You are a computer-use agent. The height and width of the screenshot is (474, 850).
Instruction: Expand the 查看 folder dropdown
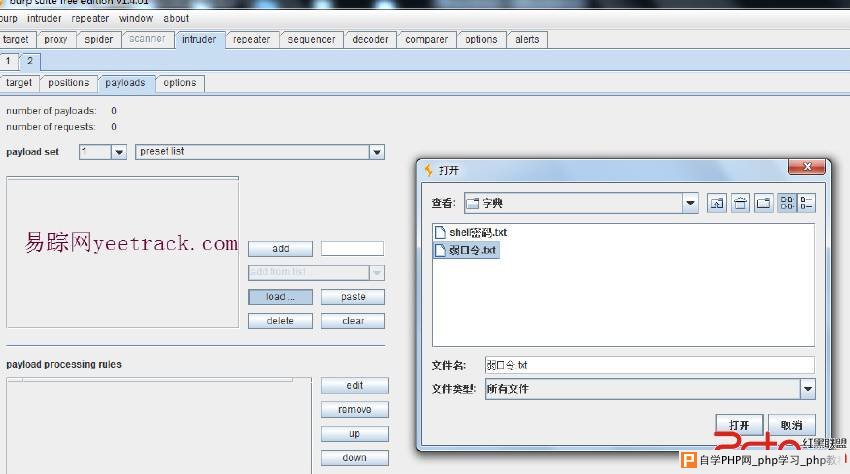click(690, 203)
